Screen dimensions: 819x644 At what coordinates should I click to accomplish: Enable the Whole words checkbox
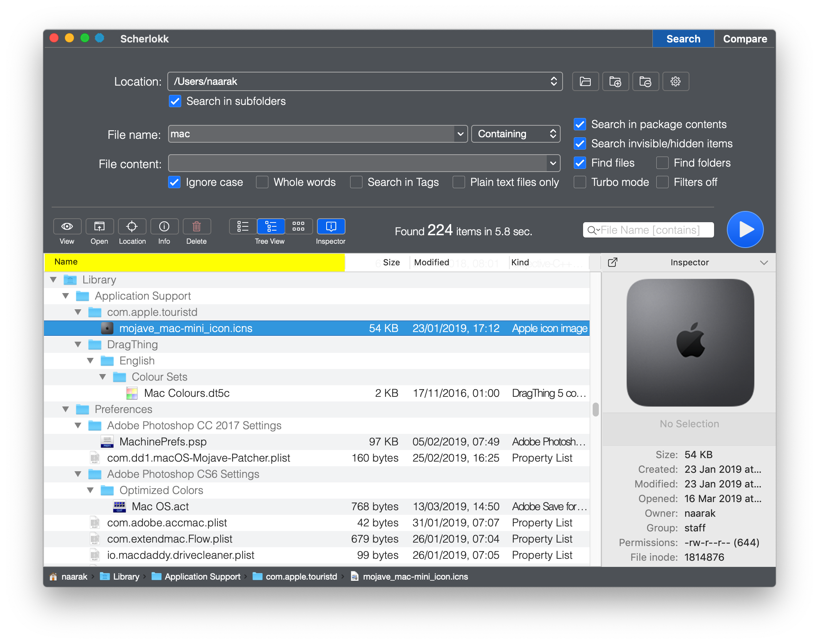click(262, 182)
